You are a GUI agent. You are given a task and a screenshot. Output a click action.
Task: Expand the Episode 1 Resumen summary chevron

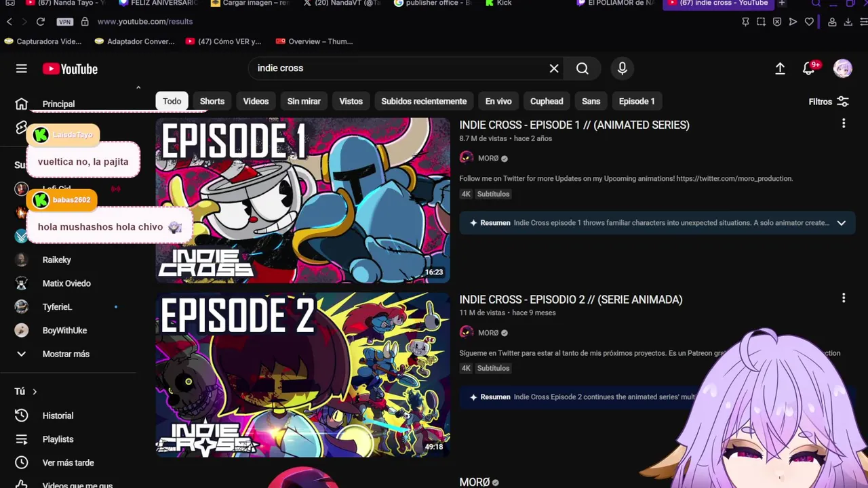tap(842, 223)
